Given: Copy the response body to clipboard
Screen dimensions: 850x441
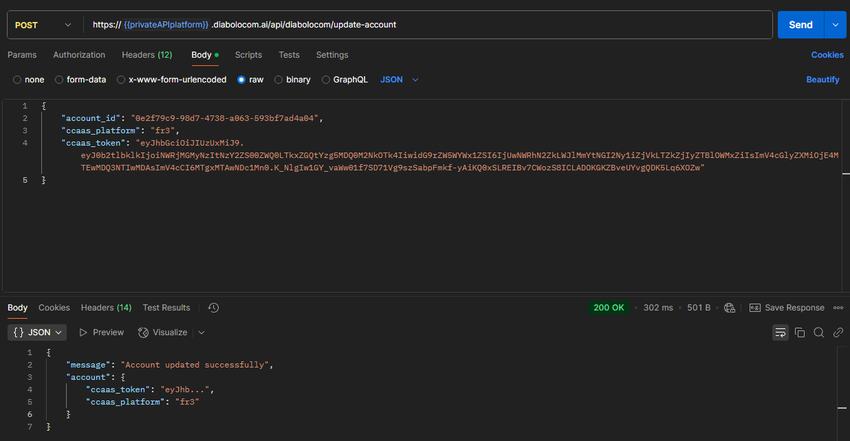Looking at the screenshot, I should [799, 332].
